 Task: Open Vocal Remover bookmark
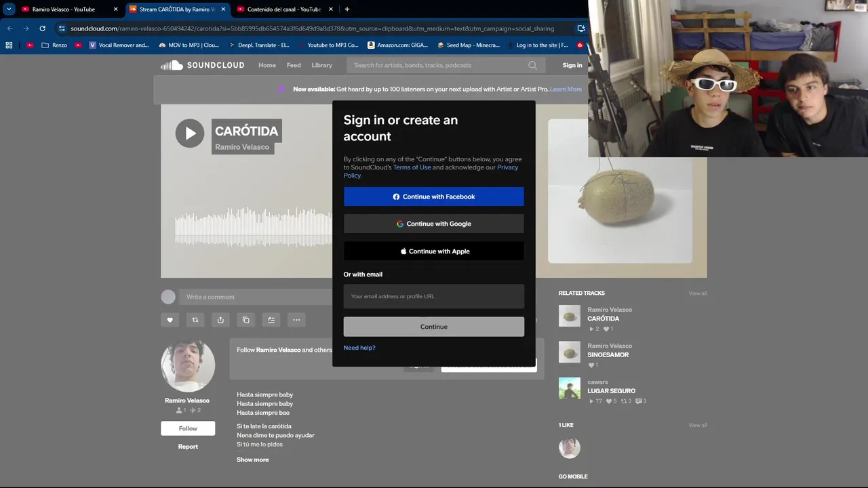119,45
